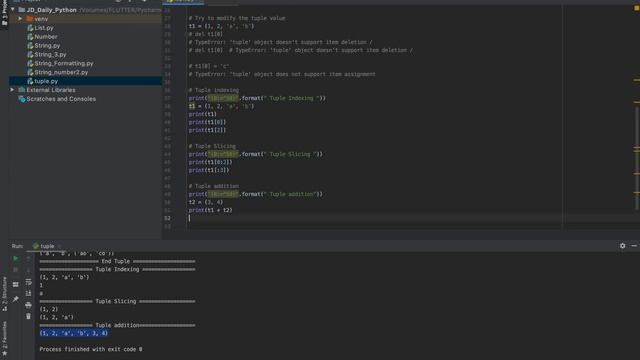The image size is (640, 360).
Task: Open String_3.py in project tree
Action: 50,54
